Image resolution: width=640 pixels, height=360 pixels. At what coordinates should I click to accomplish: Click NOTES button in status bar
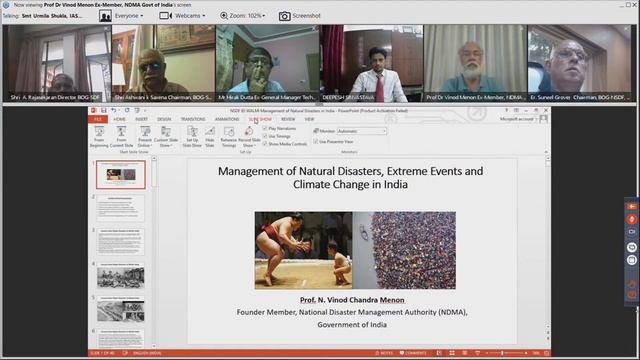click(x=384, y=353)
